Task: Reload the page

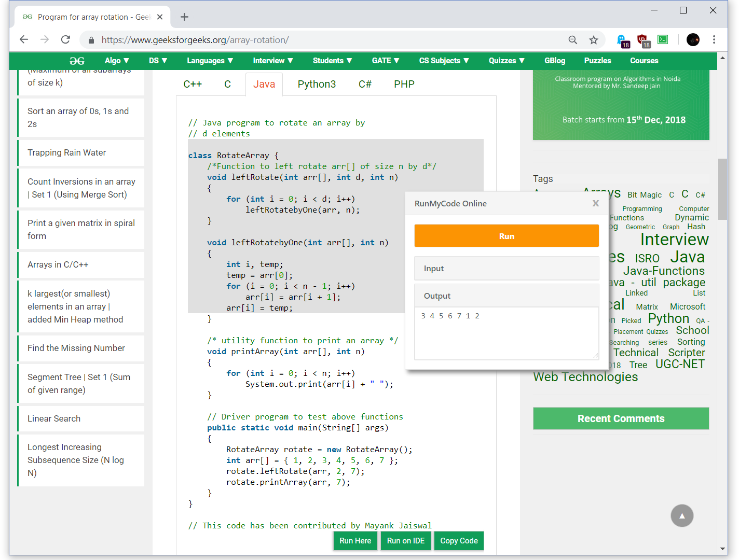Action: tap(65, 39)
